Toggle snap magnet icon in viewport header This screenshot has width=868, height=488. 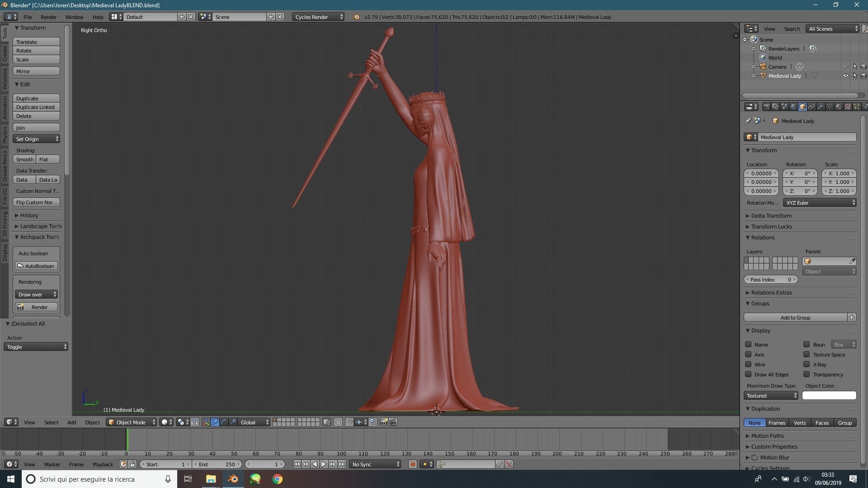coord(349,422)
